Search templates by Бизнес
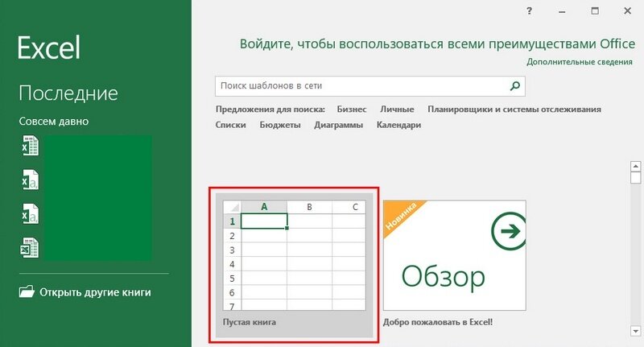The image size is (644, 347). (352, 109)
